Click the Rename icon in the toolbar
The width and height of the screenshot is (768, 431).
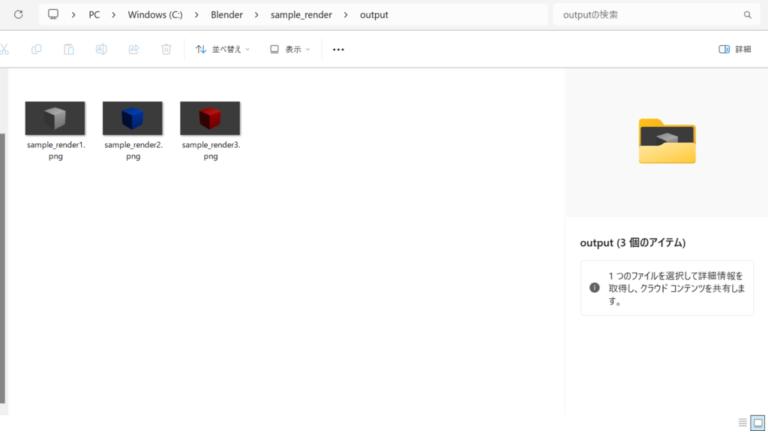[101, 49]
